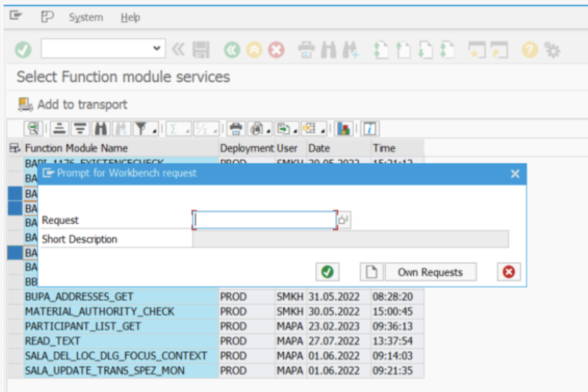Open the value help beside Request field

click(344, 220)
